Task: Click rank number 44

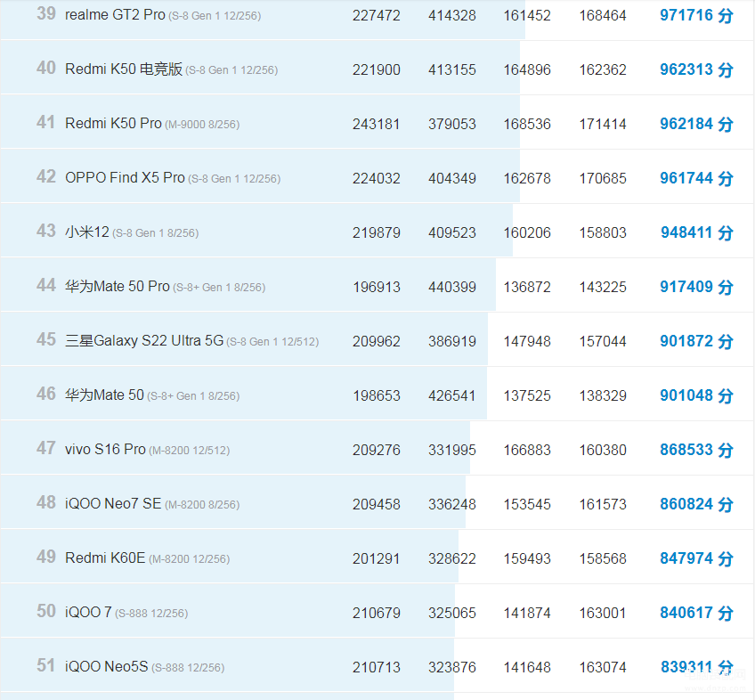Action: point(46,285)
